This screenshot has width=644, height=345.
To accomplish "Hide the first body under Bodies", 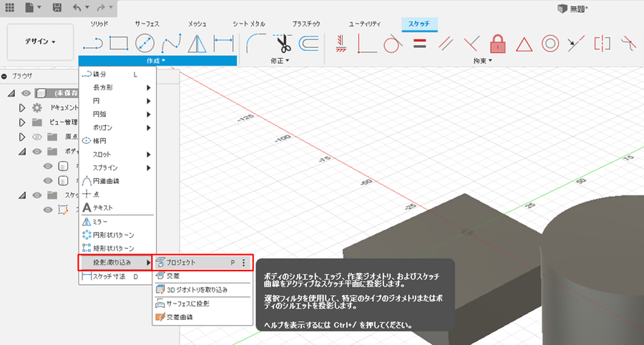I will (48, 166).
